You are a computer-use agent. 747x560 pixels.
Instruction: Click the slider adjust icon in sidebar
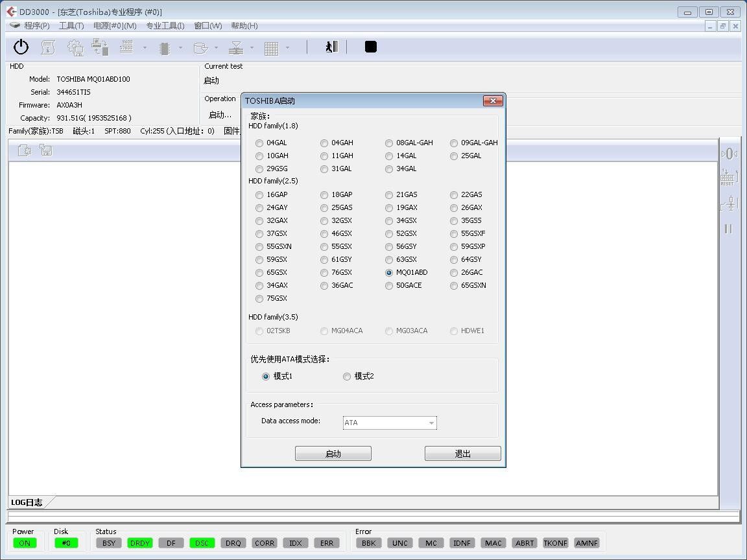point(729,204)
